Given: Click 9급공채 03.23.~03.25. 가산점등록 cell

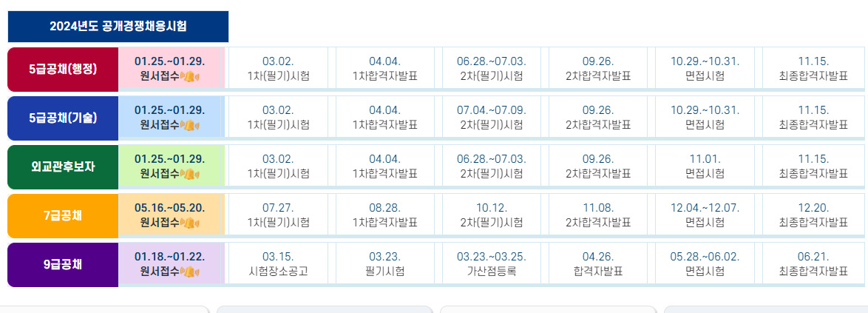Looking at the screenshot, I should pyautogui.click(x=492, y=263).
